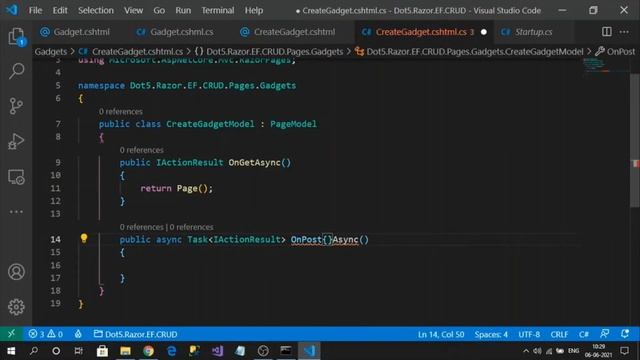Click unsaved dot on CreateGadget.cshtml.cs tab
Screen dimensions: 640x360
tap(484, 32)
